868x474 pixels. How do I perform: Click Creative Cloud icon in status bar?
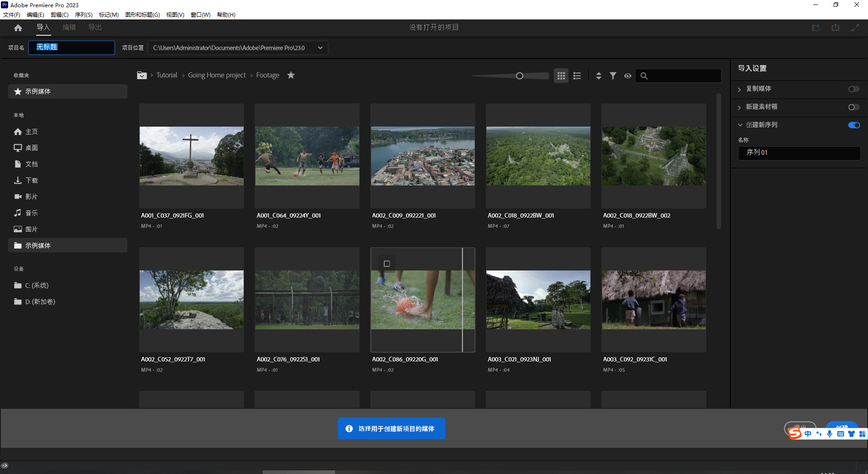pos(5,465)
